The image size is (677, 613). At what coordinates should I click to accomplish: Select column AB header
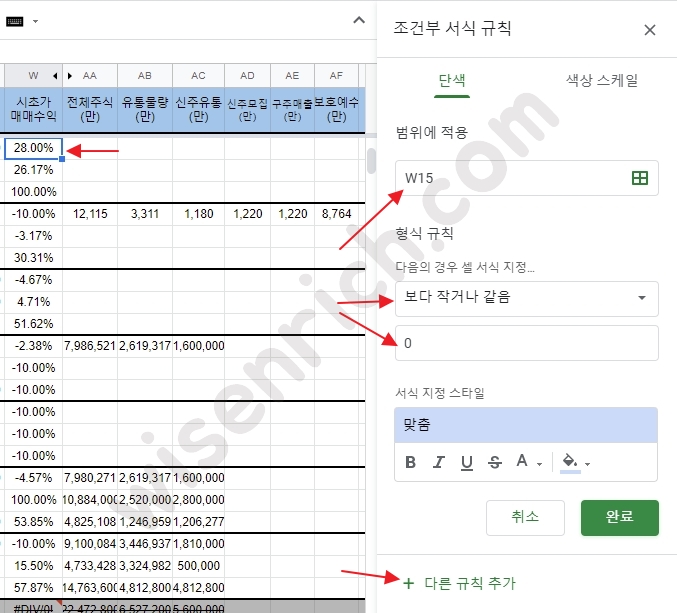[145, 76]
